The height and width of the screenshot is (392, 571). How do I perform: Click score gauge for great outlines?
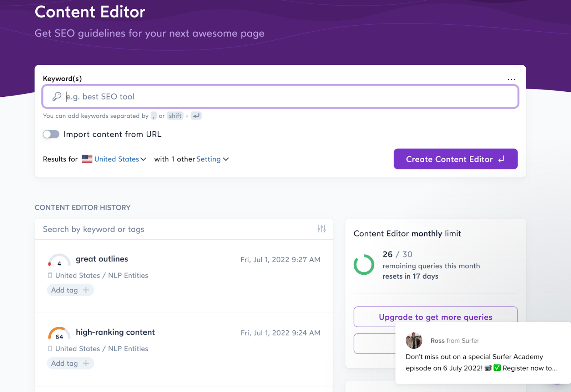coord(59,261)
